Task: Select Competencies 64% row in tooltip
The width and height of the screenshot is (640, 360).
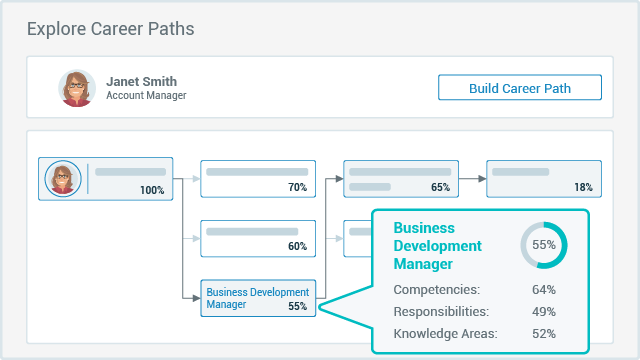Action: (474, 290)
